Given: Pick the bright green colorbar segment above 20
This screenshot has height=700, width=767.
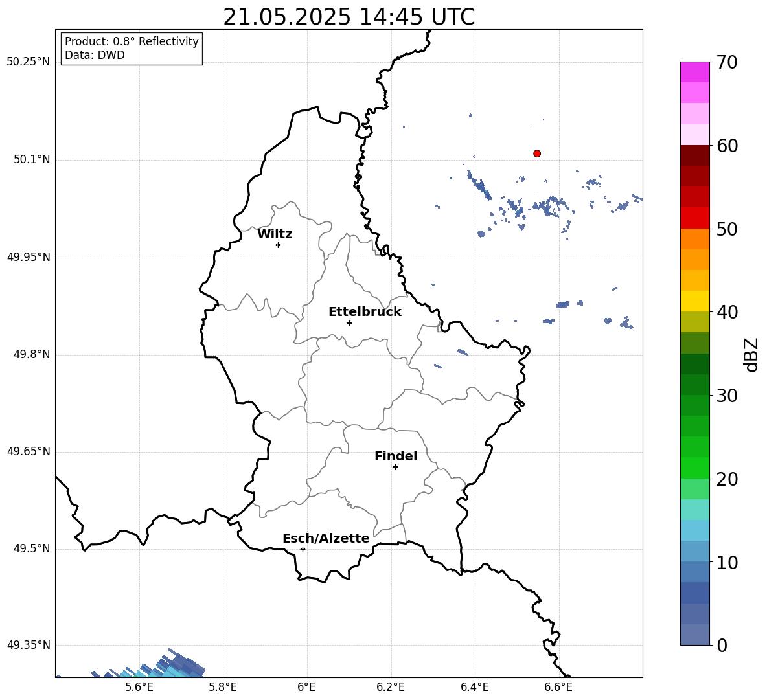Looking at the screenshot, I should pyautogui.click(x=695, y=468).
